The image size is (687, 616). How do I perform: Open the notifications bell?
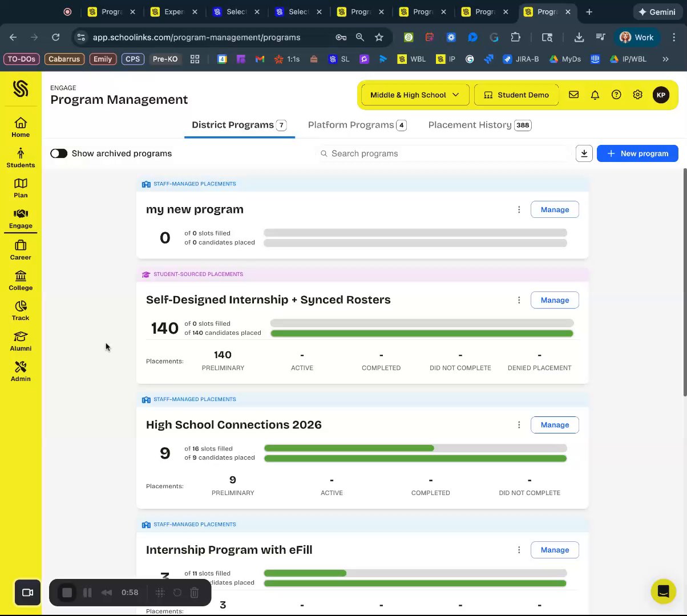tap(595, 95)
